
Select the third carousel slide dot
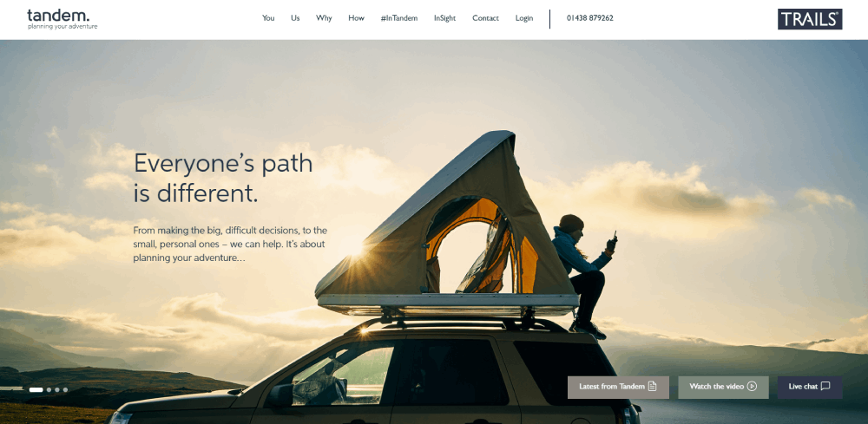[x=57, y=389]
